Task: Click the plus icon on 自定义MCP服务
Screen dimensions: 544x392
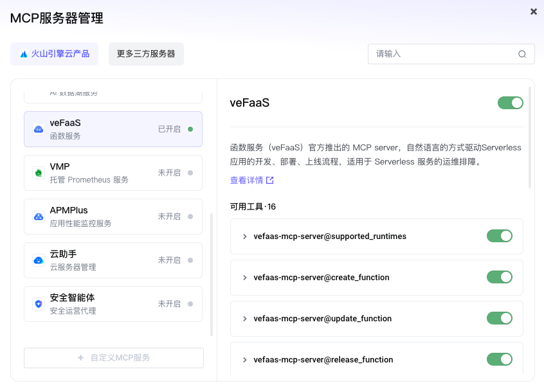Action: (80, 358)
